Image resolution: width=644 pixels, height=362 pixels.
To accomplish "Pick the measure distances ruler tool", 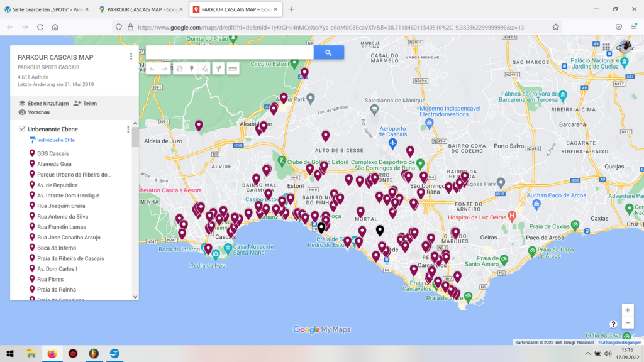I will [233, 69].
